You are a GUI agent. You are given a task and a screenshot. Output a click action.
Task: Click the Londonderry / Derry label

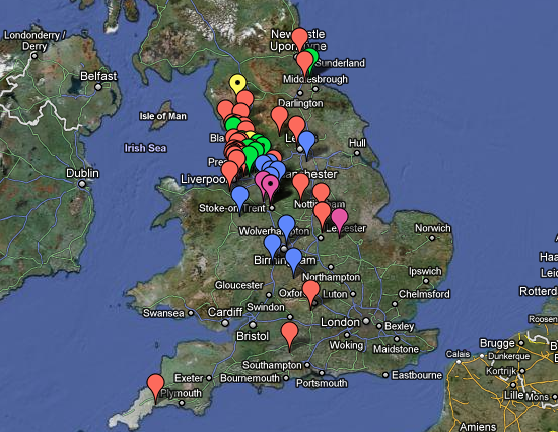pos(35,41)
